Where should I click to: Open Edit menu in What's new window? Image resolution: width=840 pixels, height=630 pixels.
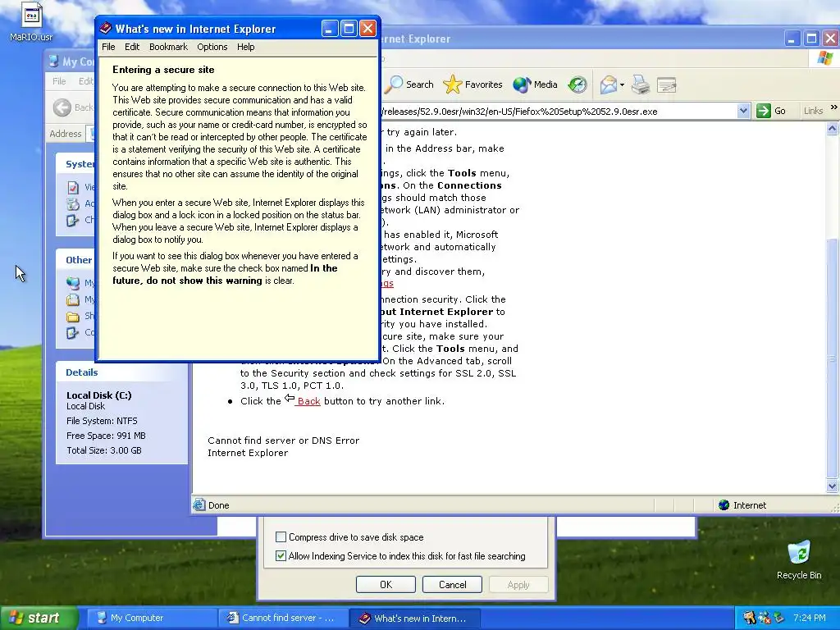132,47
